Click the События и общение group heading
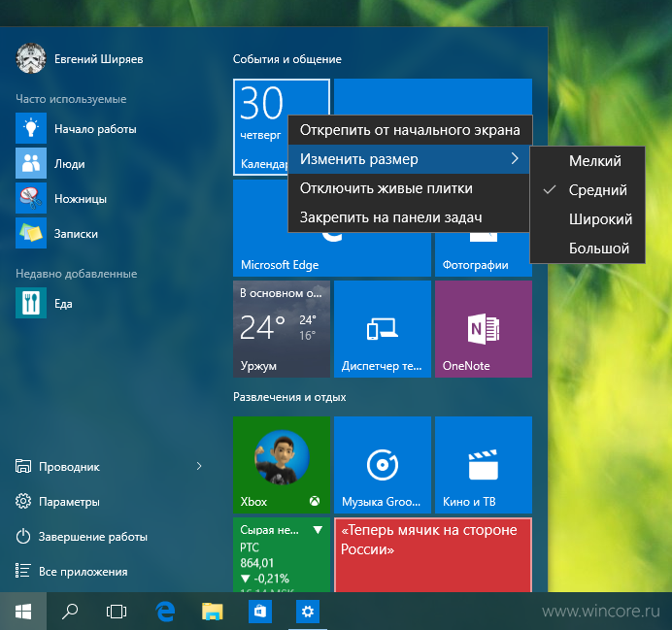This screenshot has width=672, height=630. pyautogui.click(x=287, y=59)
